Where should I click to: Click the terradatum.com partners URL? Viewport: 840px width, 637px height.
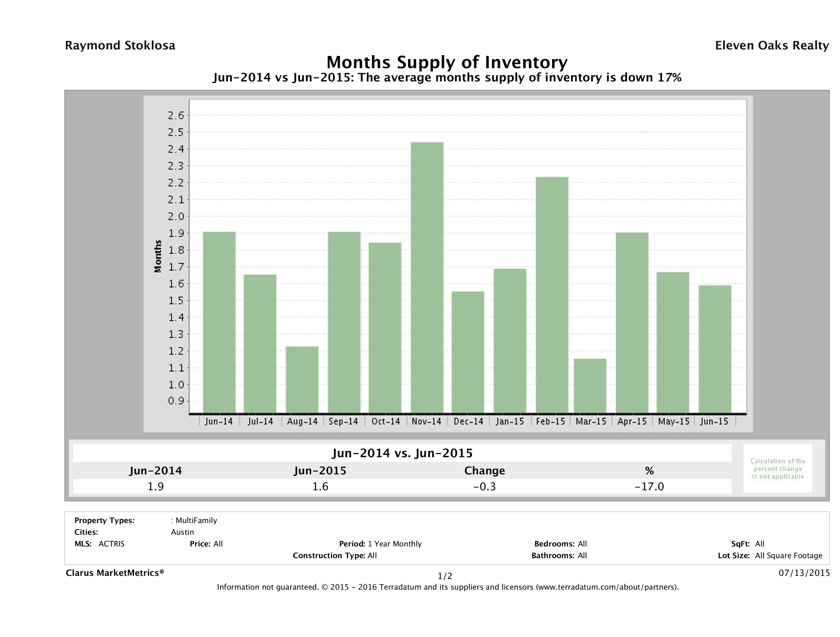(607, 587)
